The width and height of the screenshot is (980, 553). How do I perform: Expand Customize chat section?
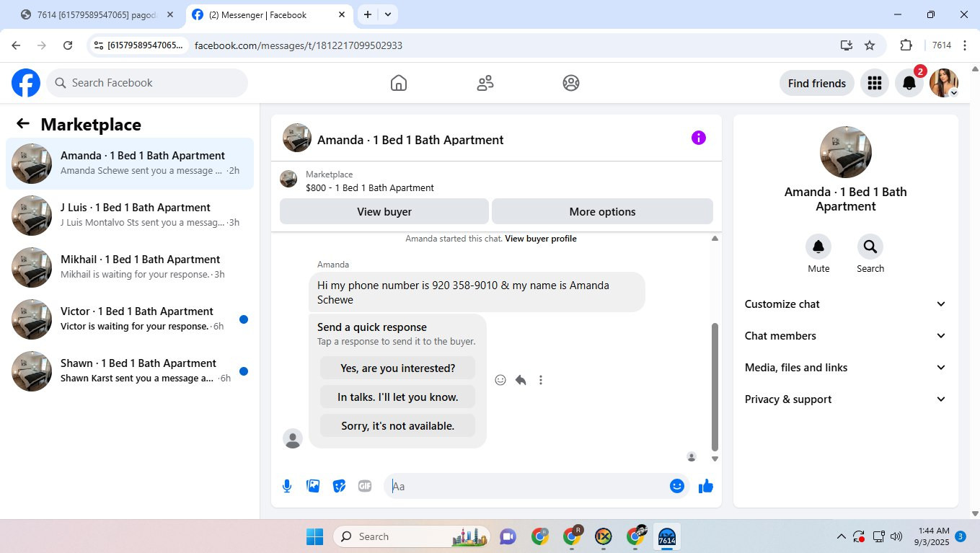pos(846,304)
